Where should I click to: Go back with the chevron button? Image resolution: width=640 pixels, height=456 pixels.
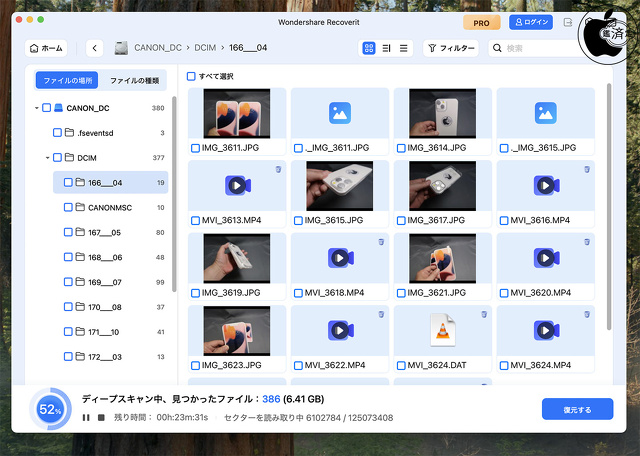(94, 48)
